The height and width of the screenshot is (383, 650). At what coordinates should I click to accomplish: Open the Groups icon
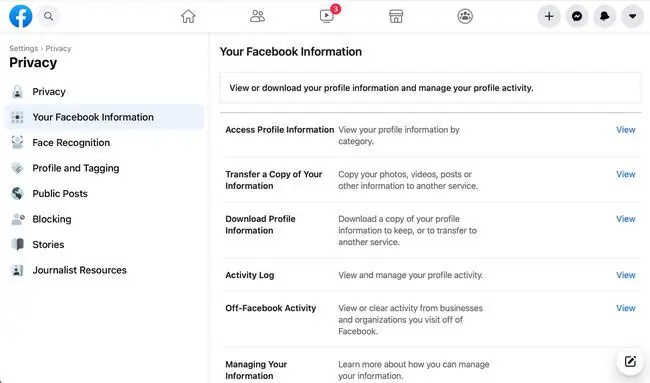pyautogui.click(x=465, y=16)
